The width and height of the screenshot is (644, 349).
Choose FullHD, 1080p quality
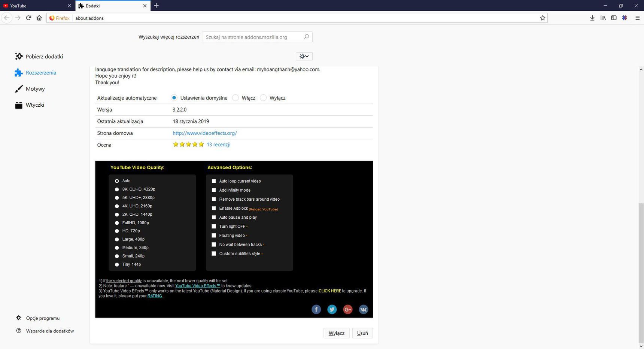coord(117,223)
